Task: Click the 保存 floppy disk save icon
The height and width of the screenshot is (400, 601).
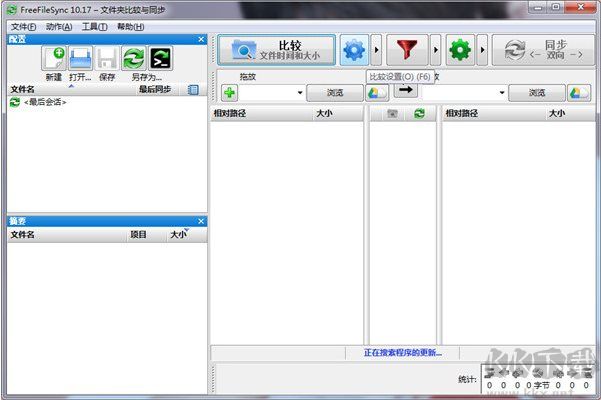Action: (x=107, y=58)
